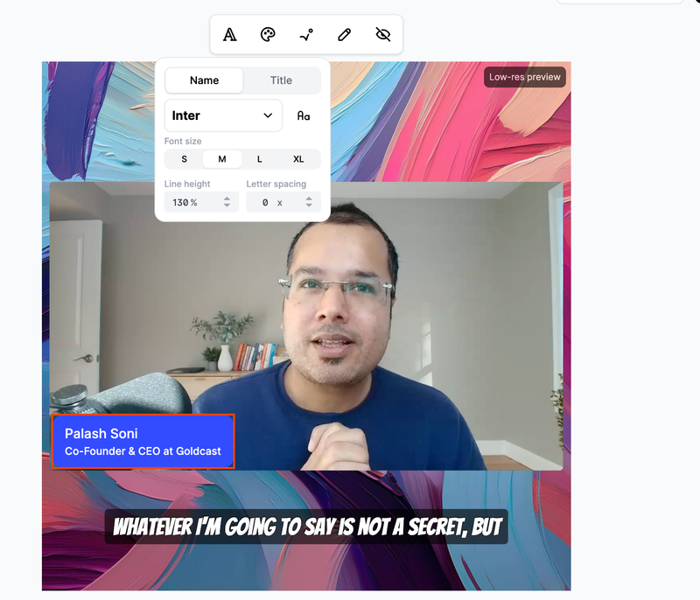
Task: Select the Palash Soni name text
Action: pyautogui.click(x=101, y=434)
